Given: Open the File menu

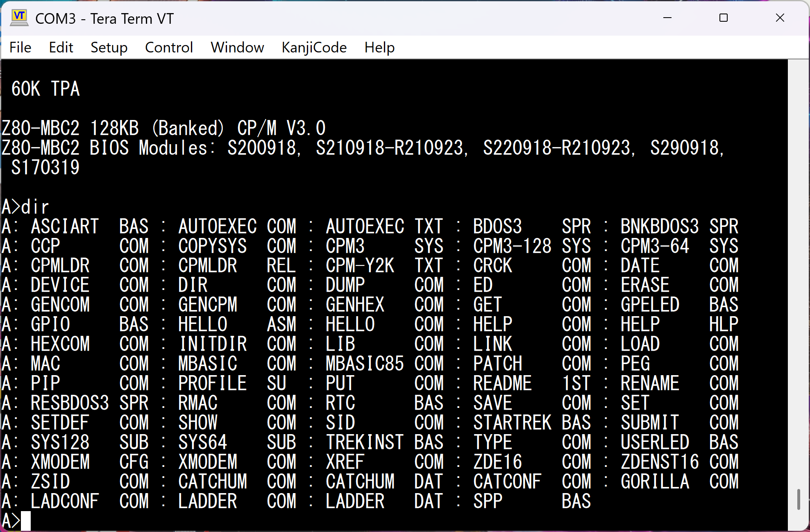Looking at the screenshot, I should (20, 48).
